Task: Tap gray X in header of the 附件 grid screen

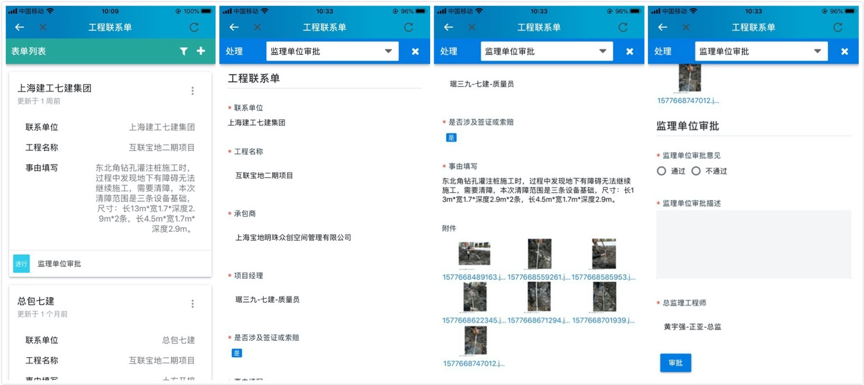Action: 472,28
